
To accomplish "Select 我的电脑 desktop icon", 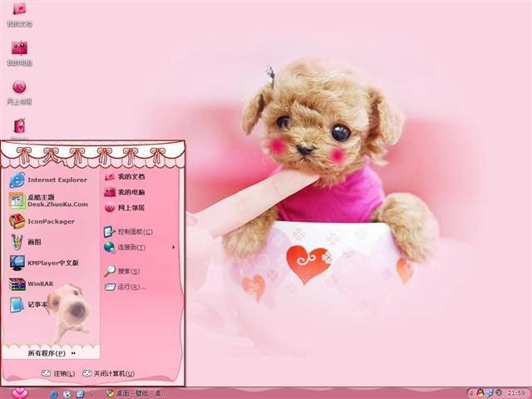I will [x=19, y=53].
